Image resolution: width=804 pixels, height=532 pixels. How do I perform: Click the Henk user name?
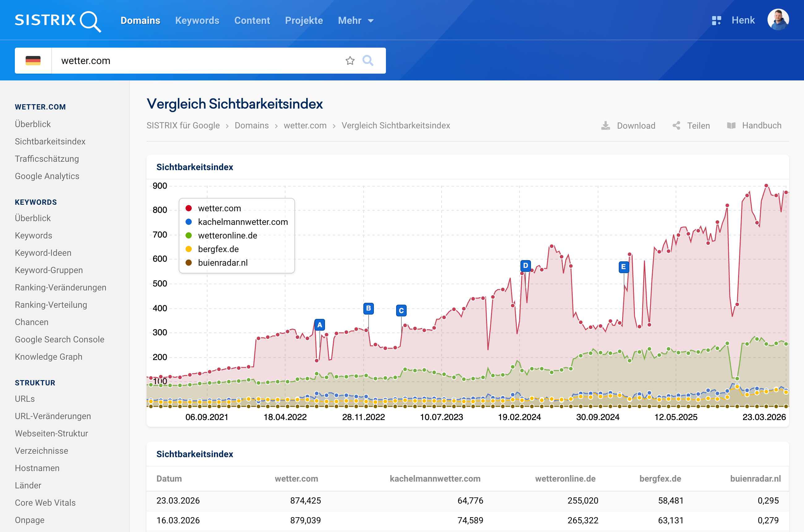point(743,20)
